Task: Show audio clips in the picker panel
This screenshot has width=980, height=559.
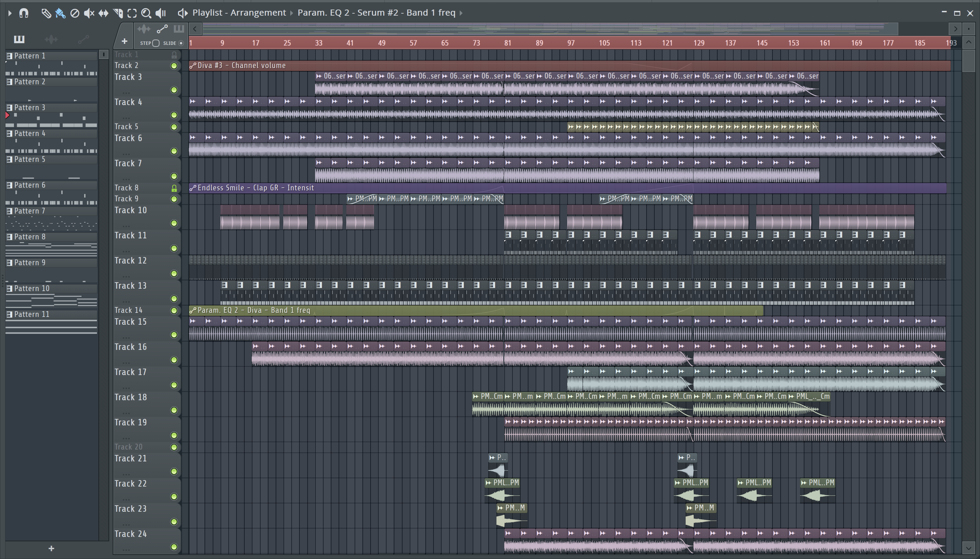Action: click(x=51, y=39)
